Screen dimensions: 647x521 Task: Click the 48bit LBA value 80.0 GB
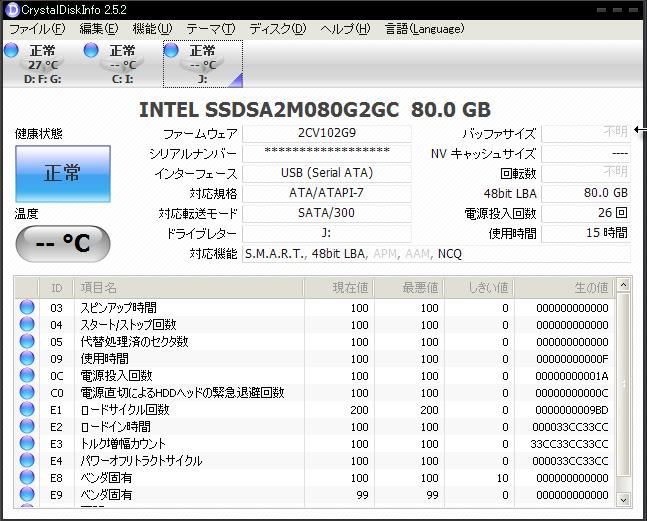click(586, 193)
